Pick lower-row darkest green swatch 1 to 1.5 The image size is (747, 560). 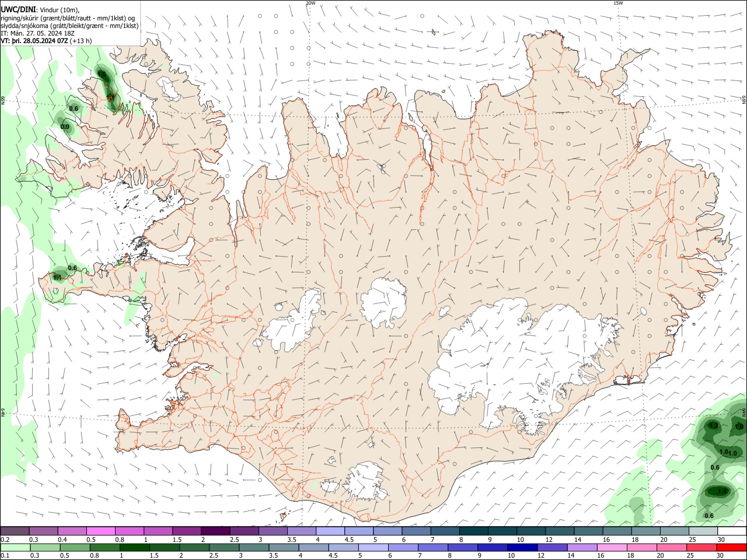pos(134,547)
